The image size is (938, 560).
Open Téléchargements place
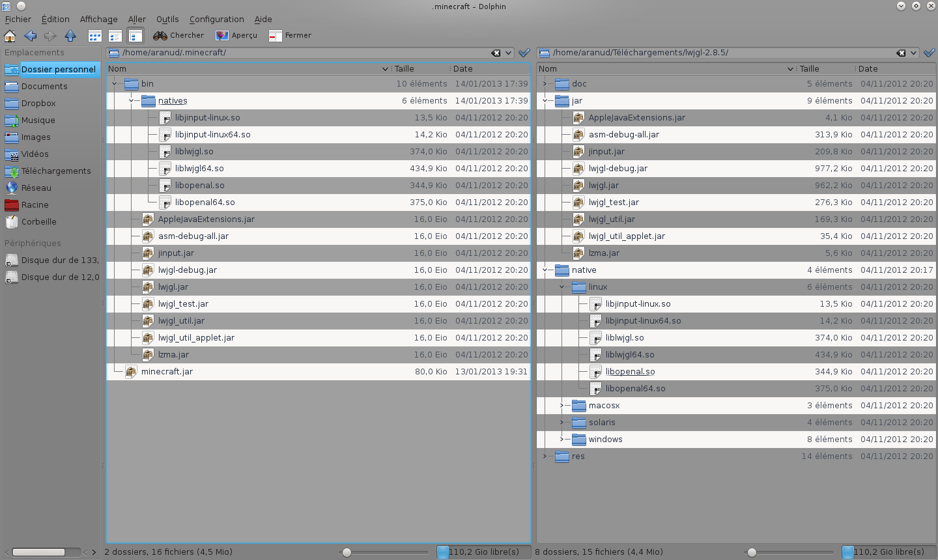pos(56,171)
